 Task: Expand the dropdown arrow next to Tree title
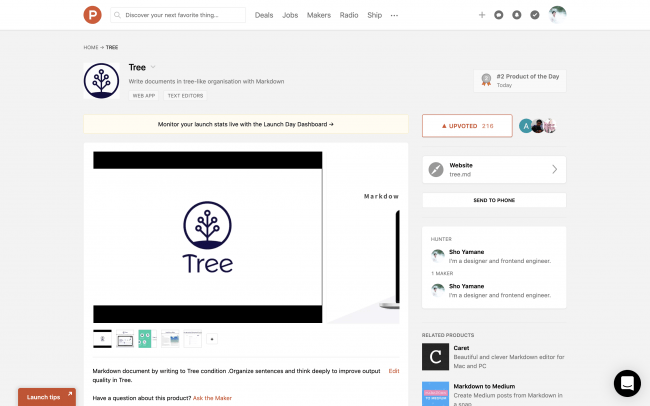tap(153, 67)
